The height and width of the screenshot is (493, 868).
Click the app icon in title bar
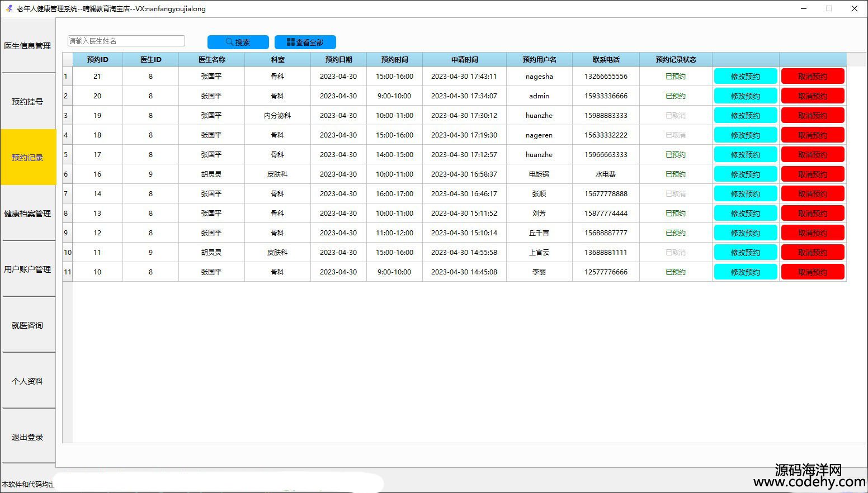point(9,8)
